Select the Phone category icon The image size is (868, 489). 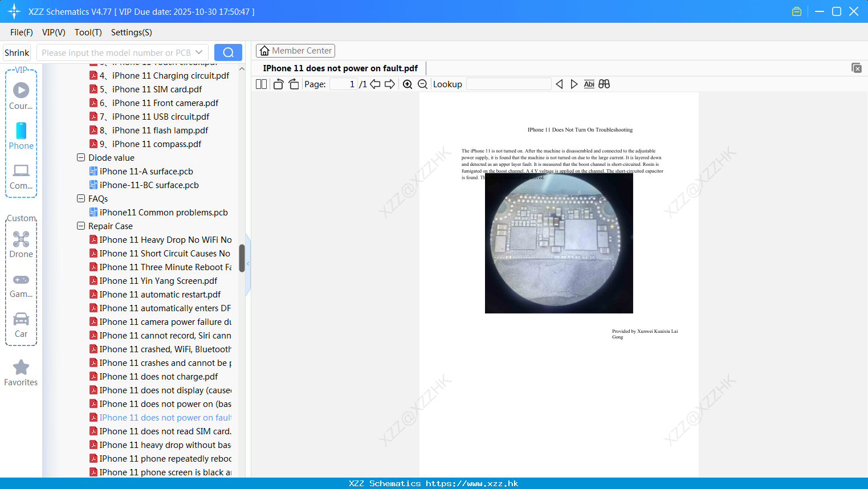[x=21, y=136]
